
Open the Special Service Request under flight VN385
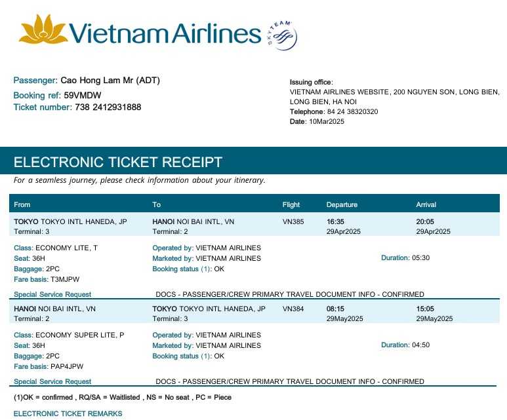52,294
